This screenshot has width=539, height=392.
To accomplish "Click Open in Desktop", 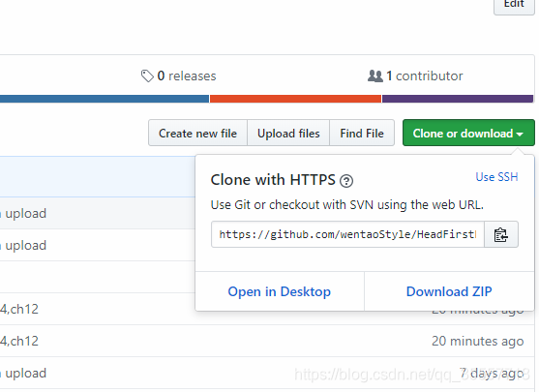I will pos(280,291).
